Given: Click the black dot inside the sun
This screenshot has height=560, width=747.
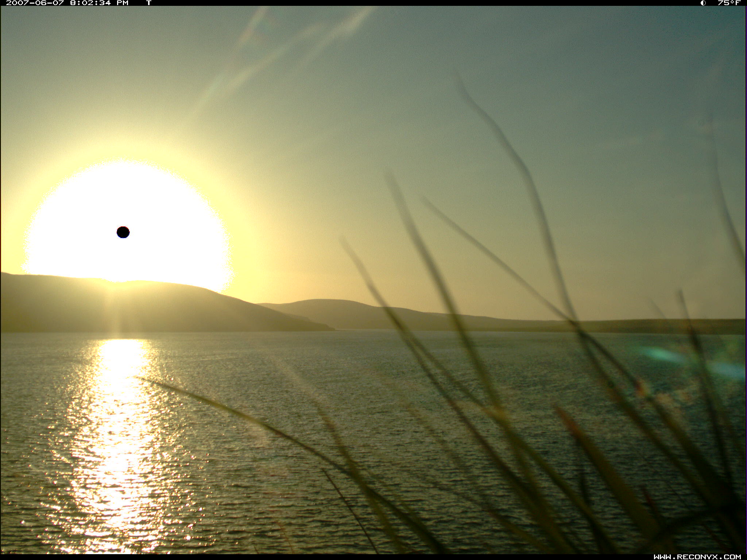Looking at the screenshot, I should [123, 232].
